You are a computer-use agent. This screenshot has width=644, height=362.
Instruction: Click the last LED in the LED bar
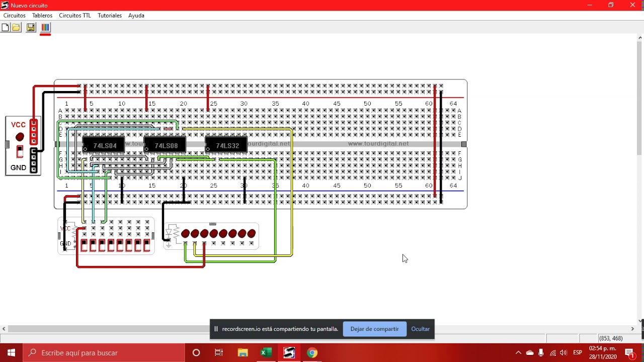point(252,234)
